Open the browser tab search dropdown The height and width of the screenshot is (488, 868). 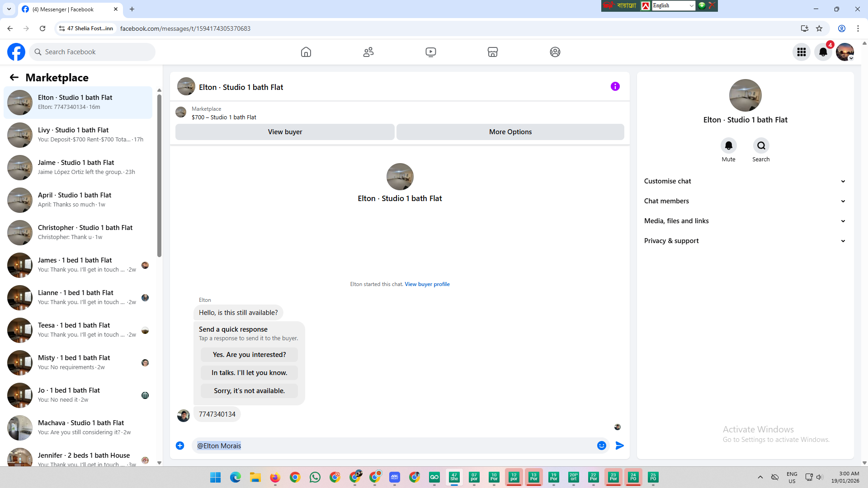[9, 9]
